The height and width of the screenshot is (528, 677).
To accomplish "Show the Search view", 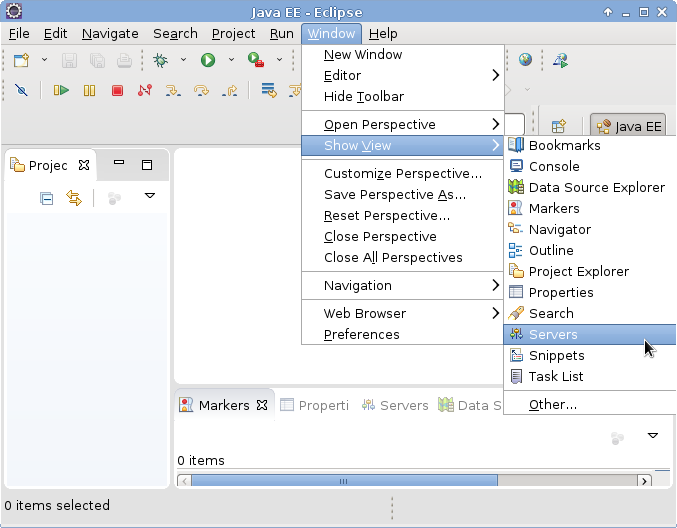I will [x=590, y=313].
